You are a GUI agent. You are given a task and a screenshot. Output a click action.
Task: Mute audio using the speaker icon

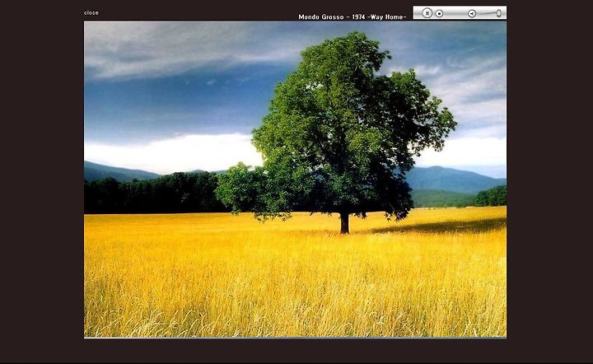pyautogui.click(x=472, y=14)
